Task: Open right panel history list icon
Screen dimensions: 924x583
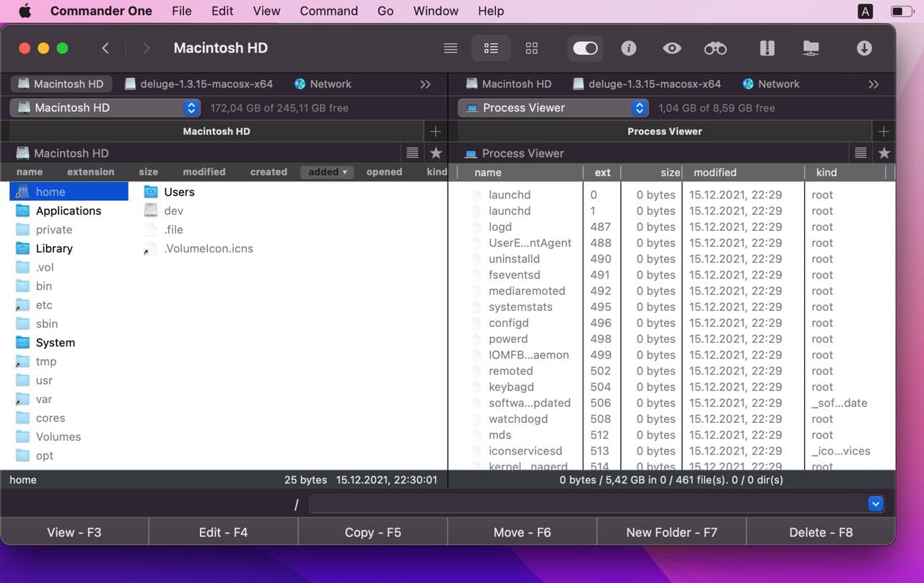Action: tap(860, 153)
